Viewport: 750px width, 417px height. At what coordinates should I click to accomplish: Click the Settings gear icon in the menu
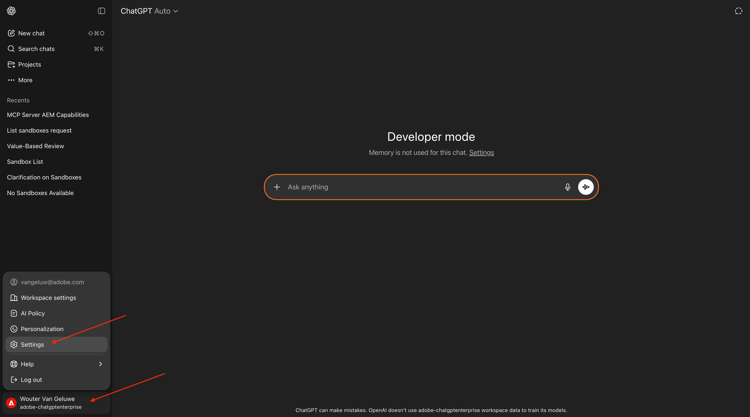(x=14, y=345)
